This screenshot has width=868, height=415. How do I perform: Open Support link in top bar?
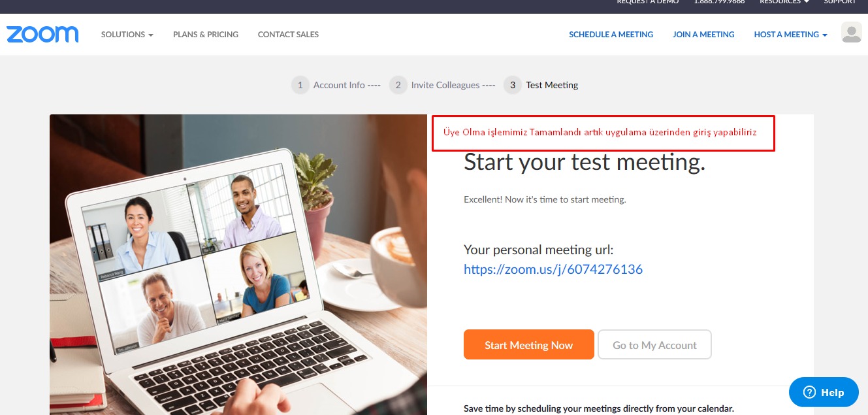840,3
